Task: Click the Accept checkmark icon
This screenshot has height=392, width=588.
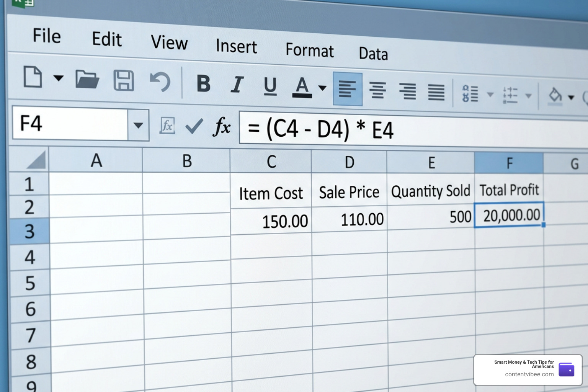Action: [x=194, y=126]
